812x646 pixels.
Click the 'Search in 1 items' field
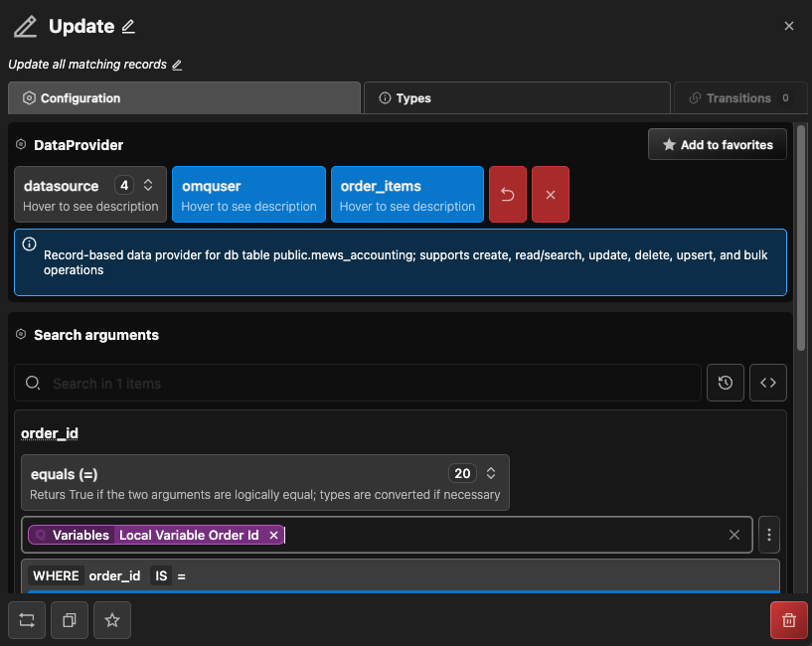pyautogui.click(x=368, y=383)
